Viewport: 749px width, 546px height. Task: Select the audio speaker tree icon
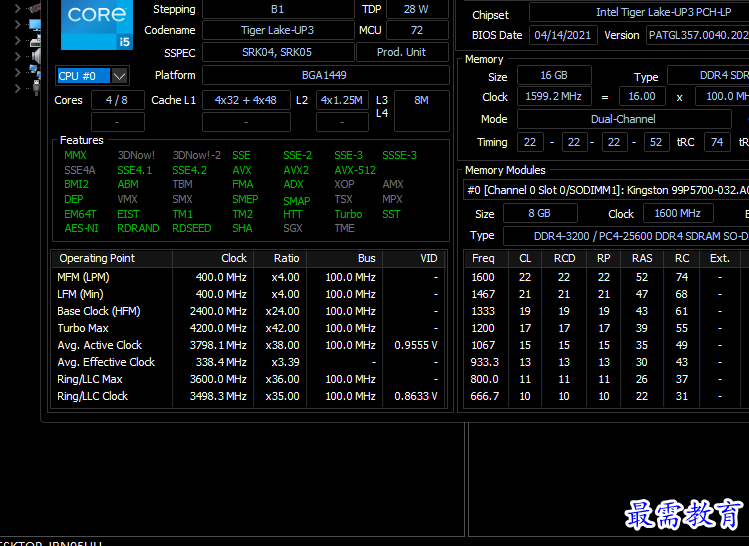point(35,56)
